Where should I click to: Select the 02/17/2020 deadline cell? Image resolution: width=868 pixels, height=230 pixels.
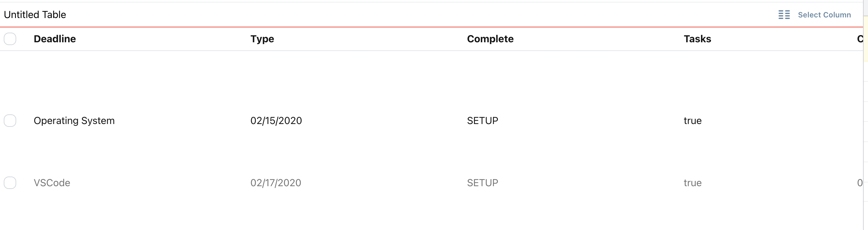click(276, 182)
